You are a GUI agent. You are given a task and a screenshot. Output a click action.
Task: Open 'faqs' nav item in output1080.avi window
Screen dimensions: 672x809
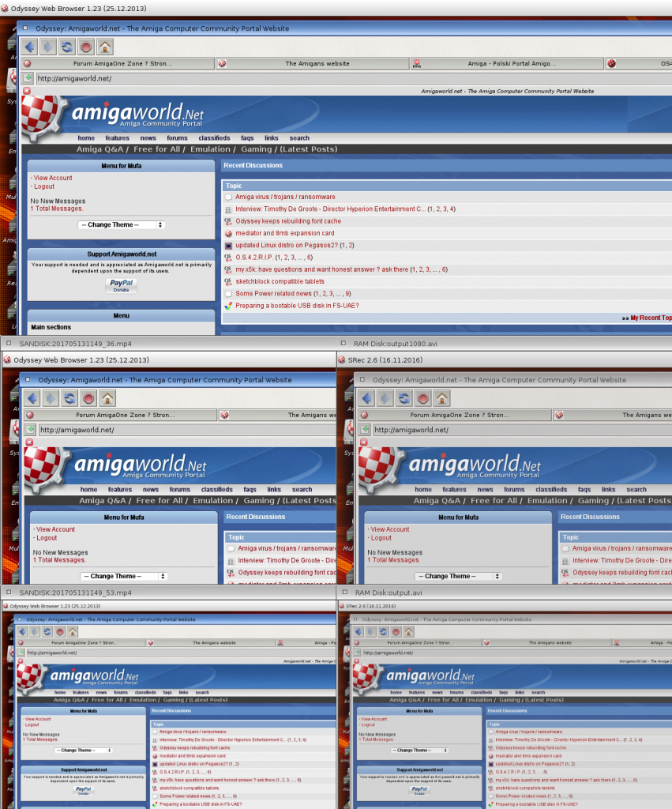584,490
